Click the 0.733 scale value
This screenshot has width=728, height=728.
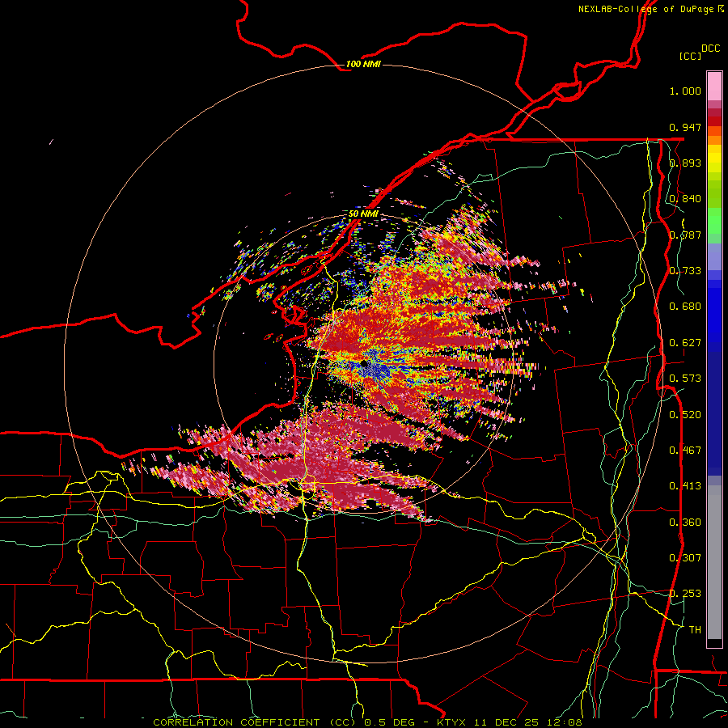[x=685, y=271]
